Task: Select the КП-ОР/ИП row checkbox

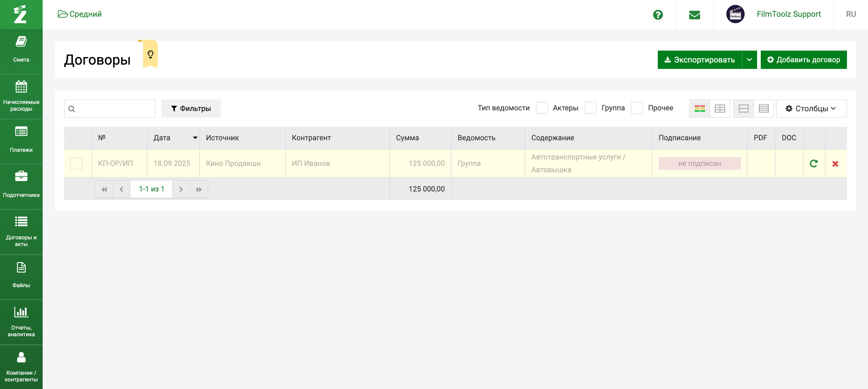Action: pyautogui.click(x=76, y=163)
